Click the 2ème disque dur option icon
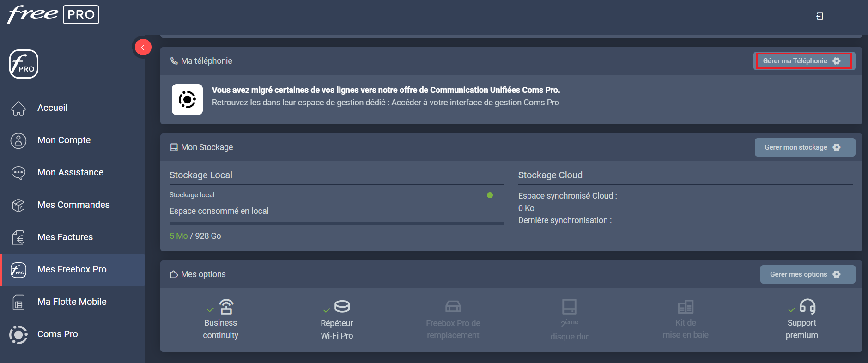Image resolution: width=868 pixels, height=363 pixels. [569, 306]
